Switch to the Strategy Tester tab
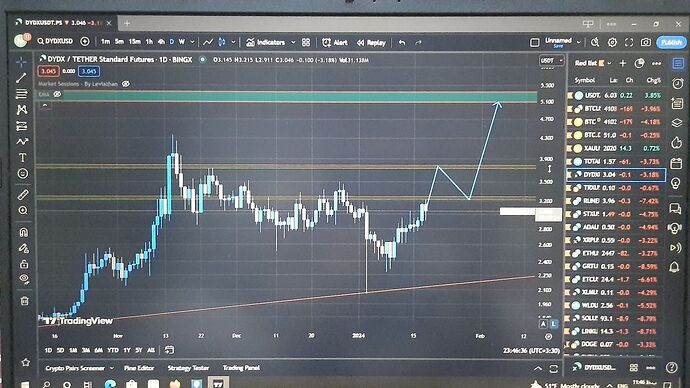The height and width of the screenshot is (388, 690). tap(188, 368)
